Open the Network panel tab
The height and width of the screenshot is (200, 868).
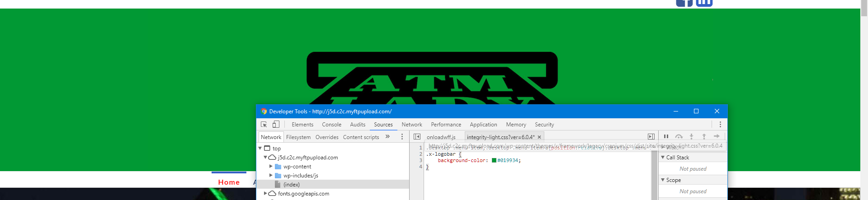(x=411, y=125)
